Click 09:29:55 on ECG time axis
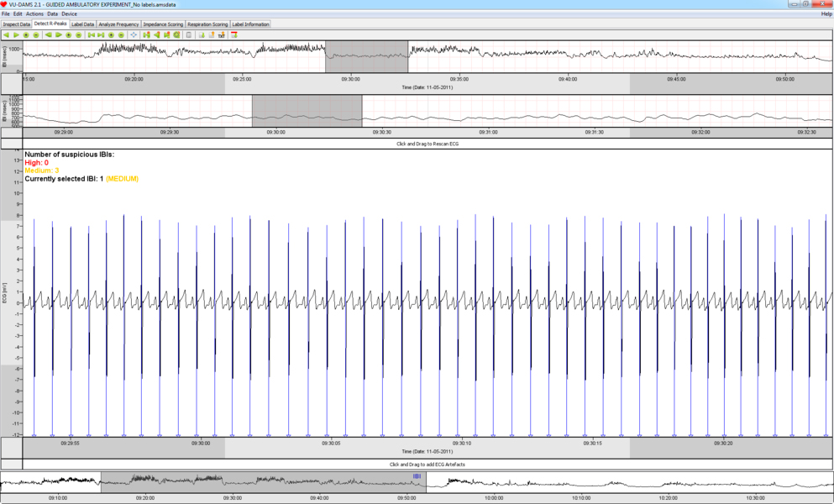The image size is (834, 504). [70, 443]
